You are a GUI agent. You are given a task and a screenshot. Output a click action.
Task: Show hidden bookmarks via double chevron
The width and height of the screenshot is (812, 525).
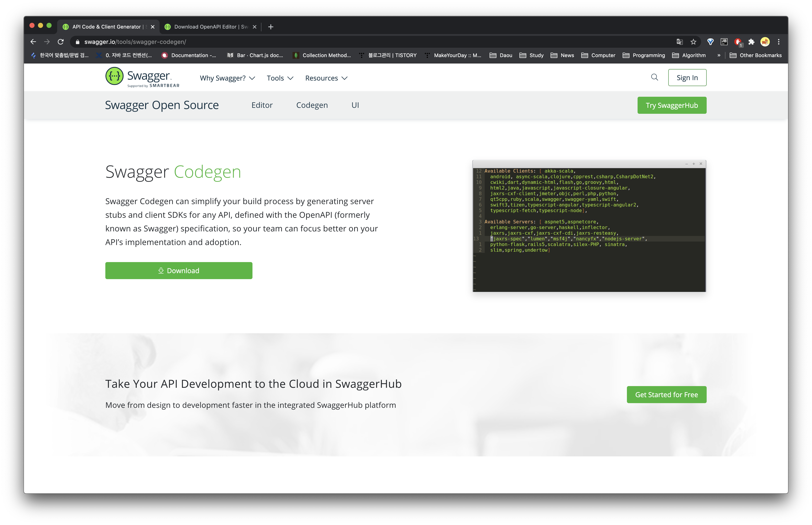coord(719,55)
